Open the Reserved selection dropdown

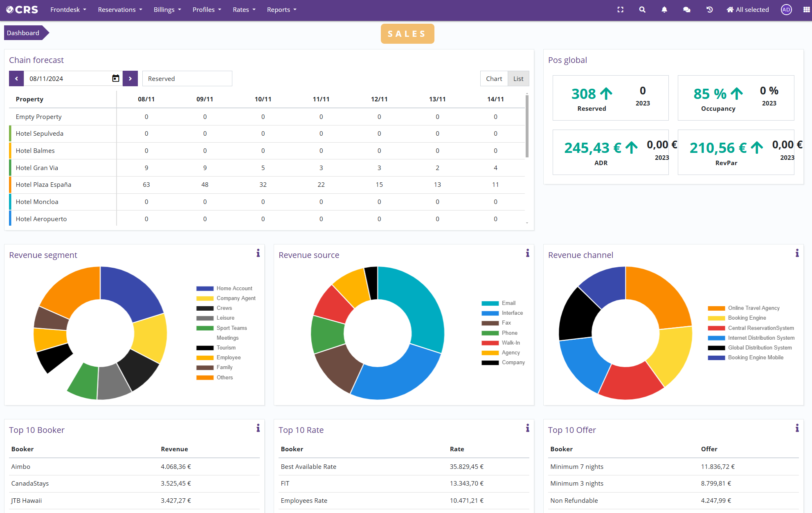187,78
